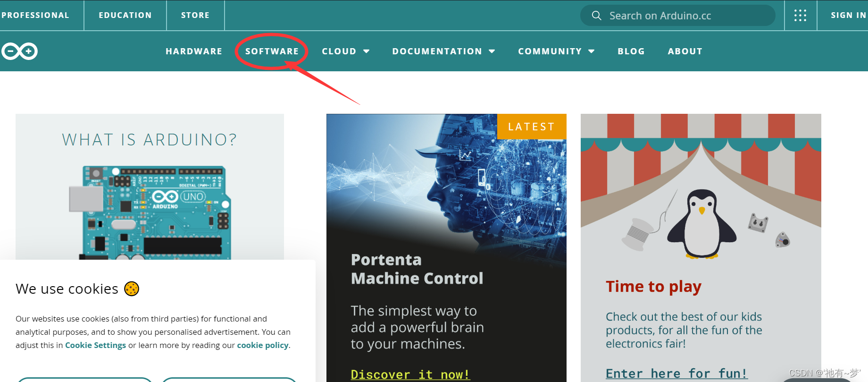Image resolution: width=868 pixels, height=382 pixels.
Task: Expand the Cloud dropdown menu
Action: click(x=346, y=51)
